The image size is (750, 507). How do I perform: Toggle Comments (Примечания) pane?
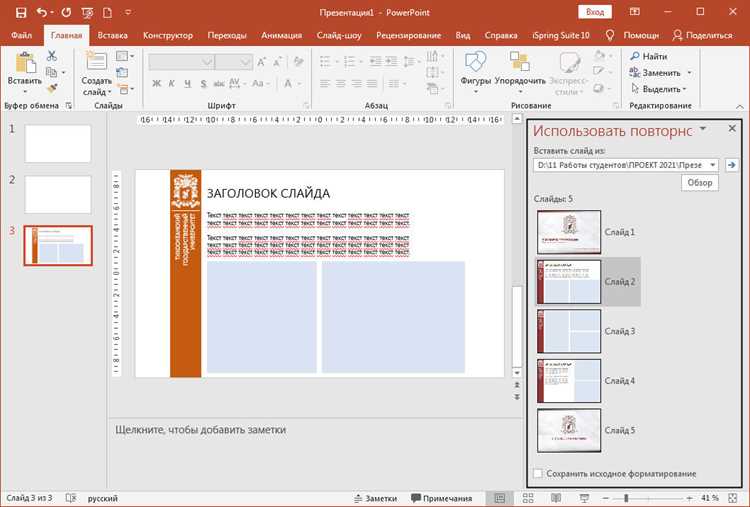coord(441,498)
